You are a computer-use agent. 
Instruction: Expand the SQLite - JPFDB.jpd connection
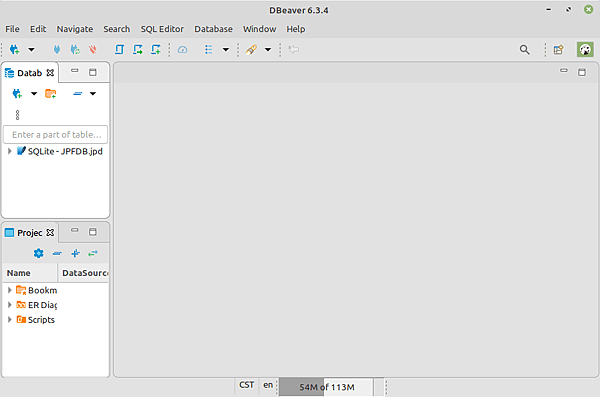click(10, 151)
